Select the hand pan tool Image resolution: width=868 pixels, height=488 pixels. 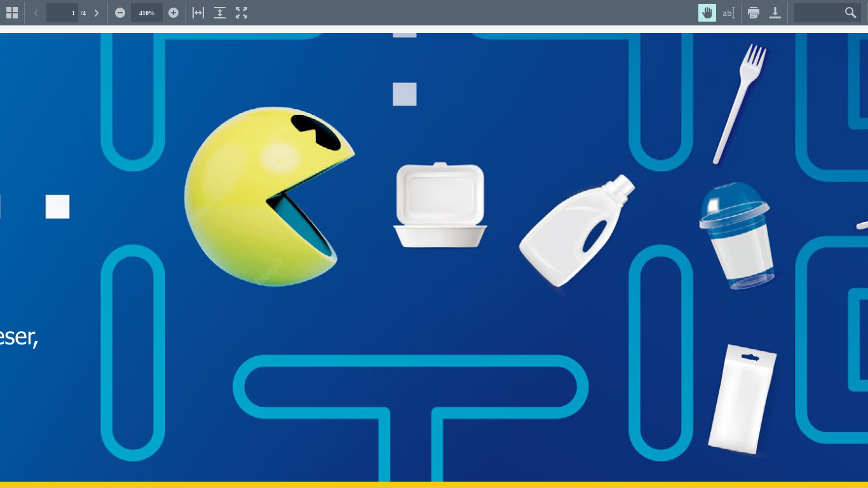point(707,13)
